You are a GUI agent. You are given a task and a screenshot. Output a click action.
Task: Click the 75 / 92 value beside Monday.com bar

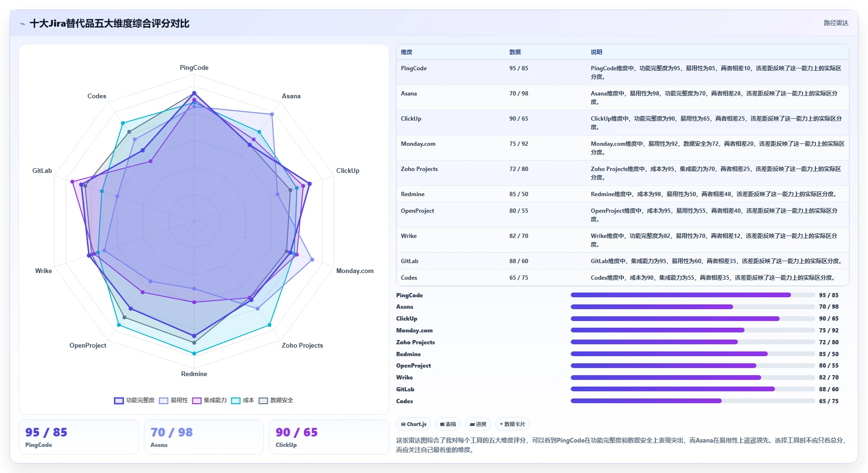pos(829,331)
